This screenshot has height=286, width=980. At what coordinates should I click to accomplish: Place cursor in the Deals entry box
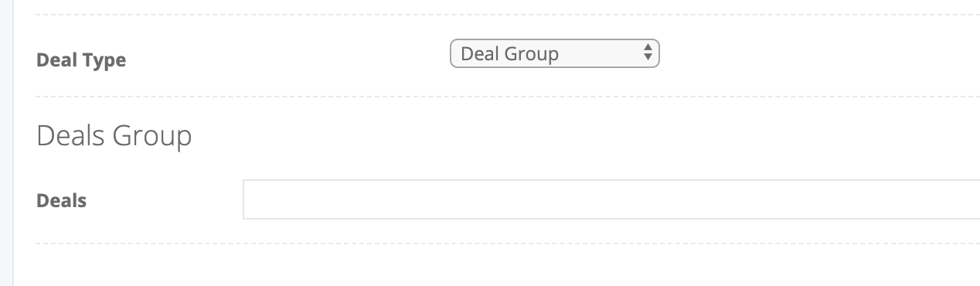coord(611,199)
